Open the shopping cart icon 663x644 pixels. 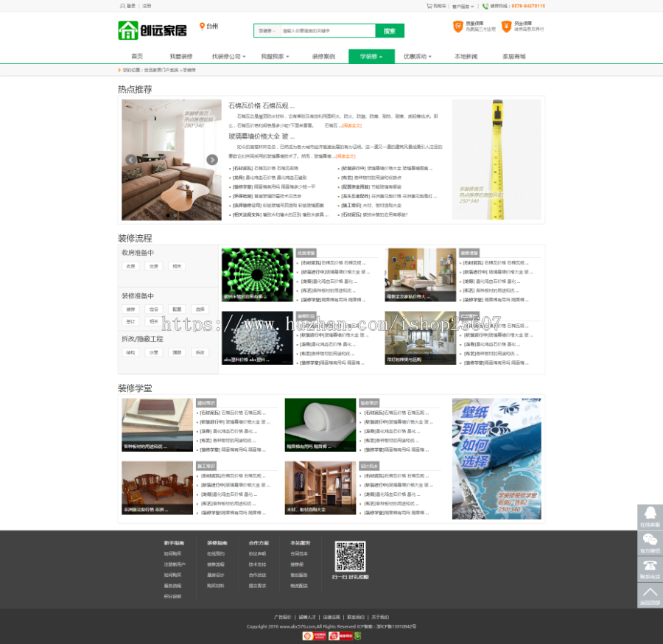coord(429,6)
